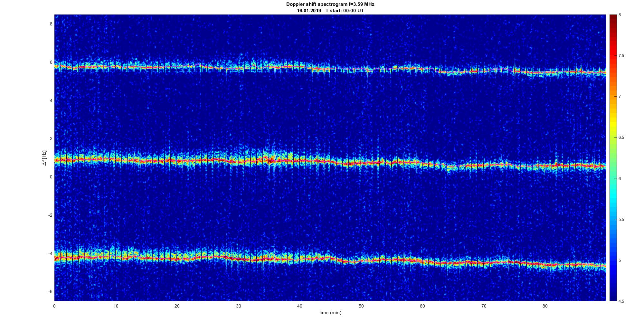The image size is (644, 323).
Task: Click the title 'Doppler shift spectrogram f=3.59 MHz'
Action: tap(330, 4)
